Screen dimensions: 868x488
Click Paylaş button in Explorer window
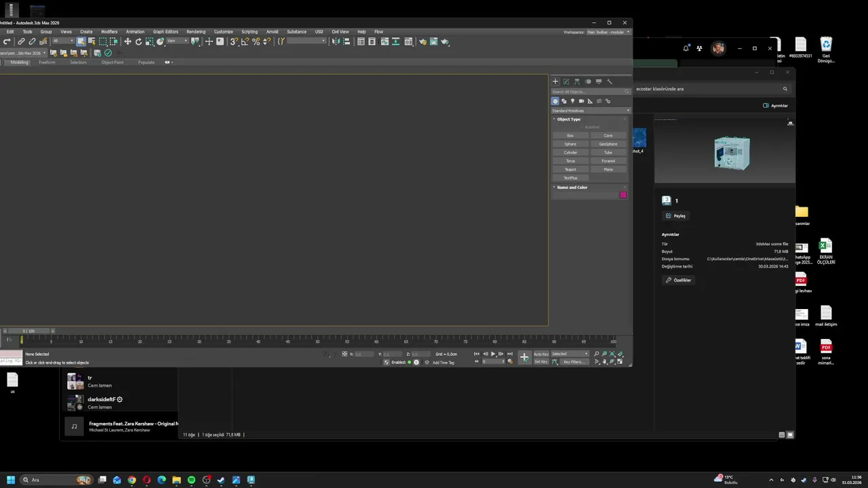[x=675, y=216]
